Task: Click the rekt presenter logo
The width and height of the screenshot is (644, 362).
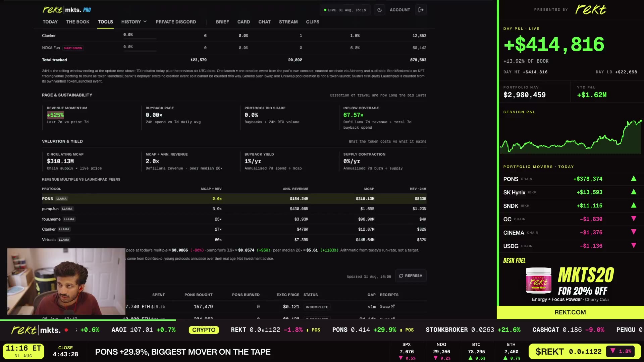Action: click(x=591, y=9)
